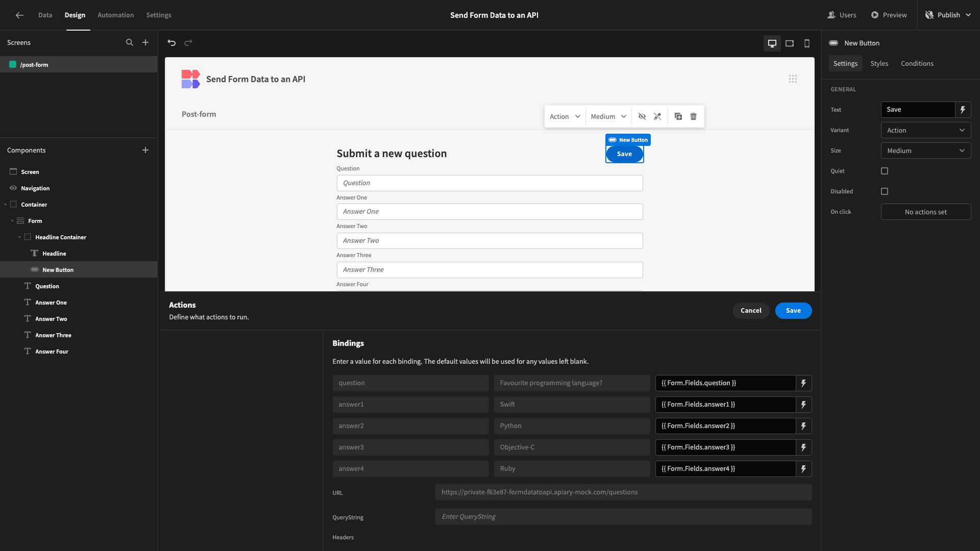The height and width of the screenshot is (551, 980).
Task: Switch to mobile preview icon
Action: click(x=807, y=43)
